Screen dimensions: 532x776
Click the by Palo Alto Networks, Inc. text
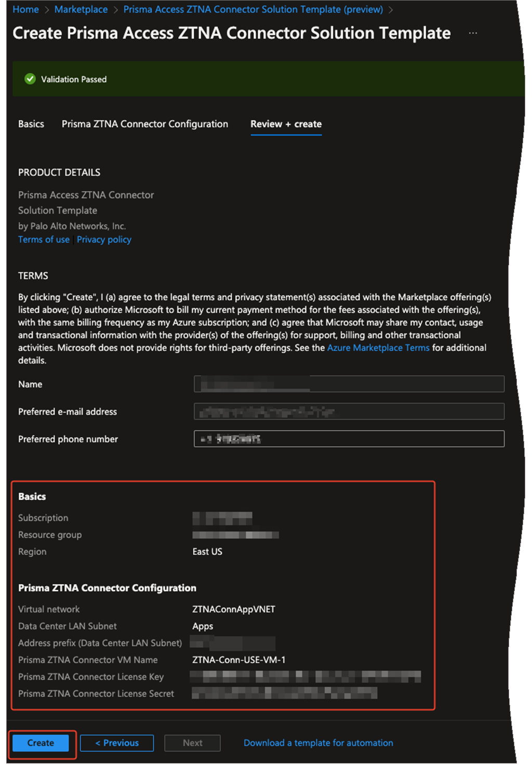click(x=72, y=226)
